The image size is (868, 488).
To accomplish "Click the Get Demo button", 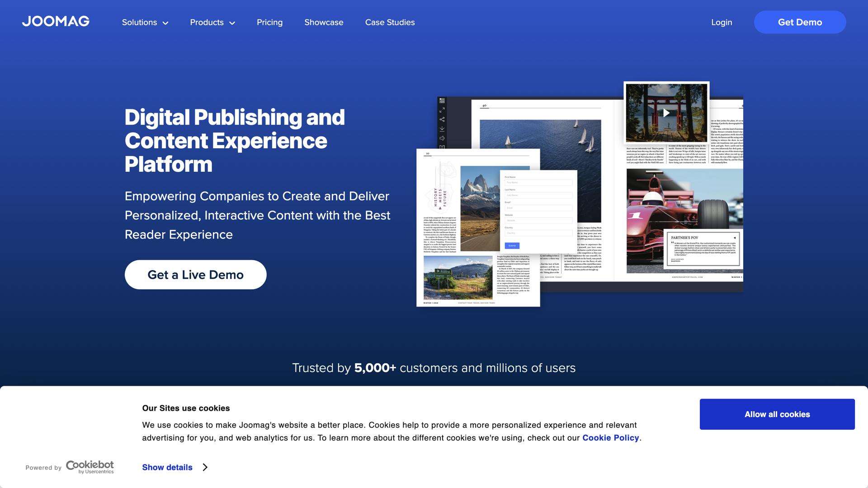I will coord(800,23).
